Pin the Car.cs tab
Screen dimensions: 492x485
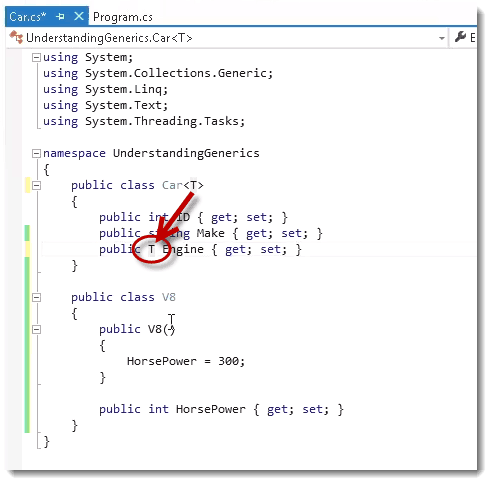(x=60, y=16)
